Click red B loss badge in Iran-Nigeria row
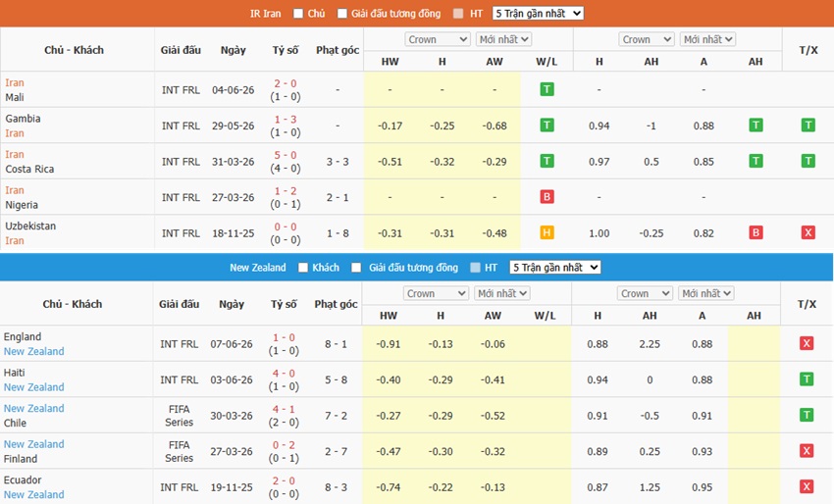This screenshot has width=834, height=504. [547, 197]
